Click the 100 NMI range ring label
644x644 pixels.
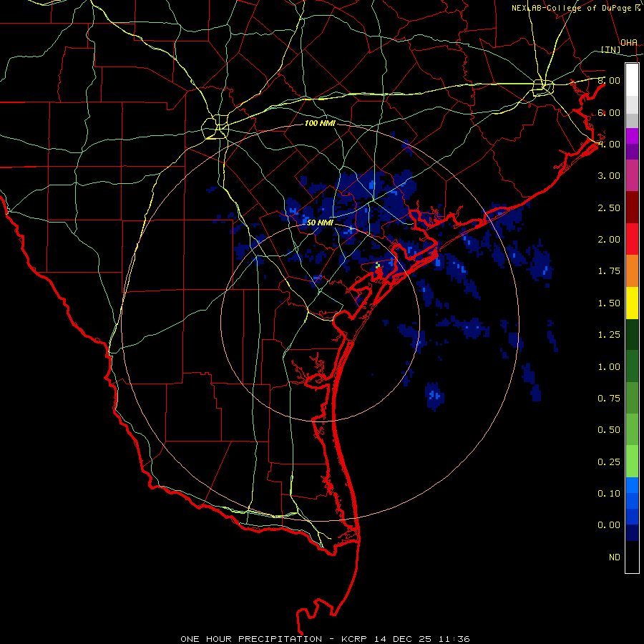[320, 123]
